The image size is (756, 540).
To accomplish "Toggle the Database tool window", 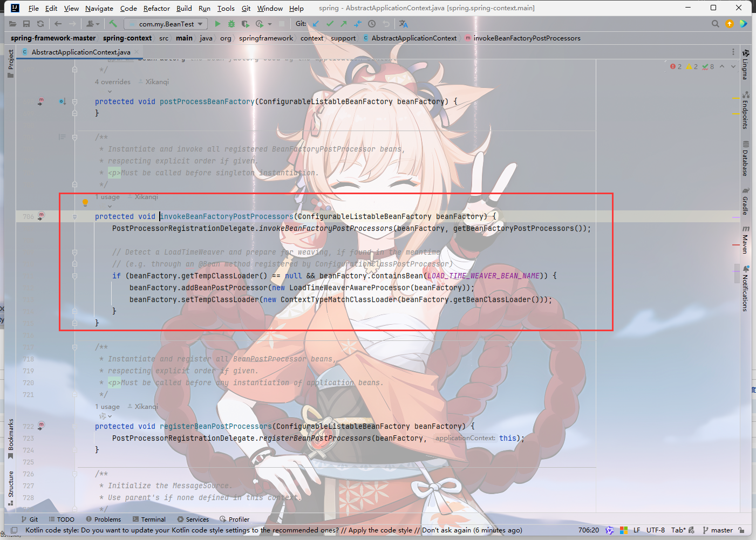I will pos(745,159).
